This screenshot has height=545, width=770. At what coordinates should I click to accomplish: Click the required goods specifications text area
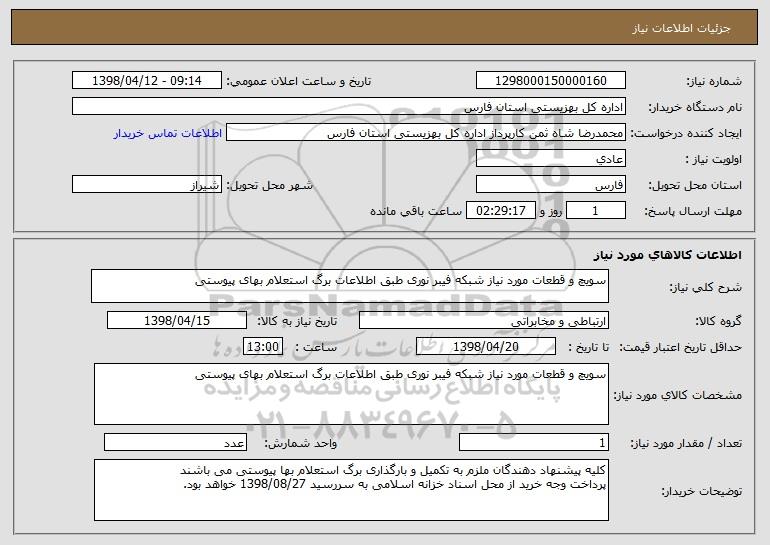[351, 394]
